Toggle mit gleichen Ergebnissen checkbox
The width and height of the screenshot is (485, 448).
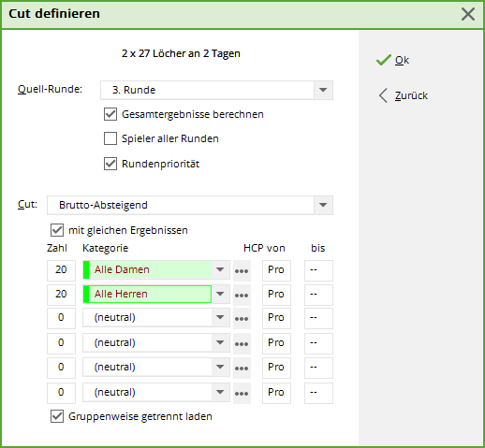(57, 230)
